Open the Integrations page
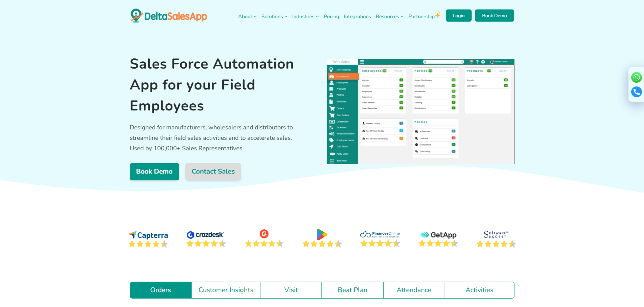 357,16
